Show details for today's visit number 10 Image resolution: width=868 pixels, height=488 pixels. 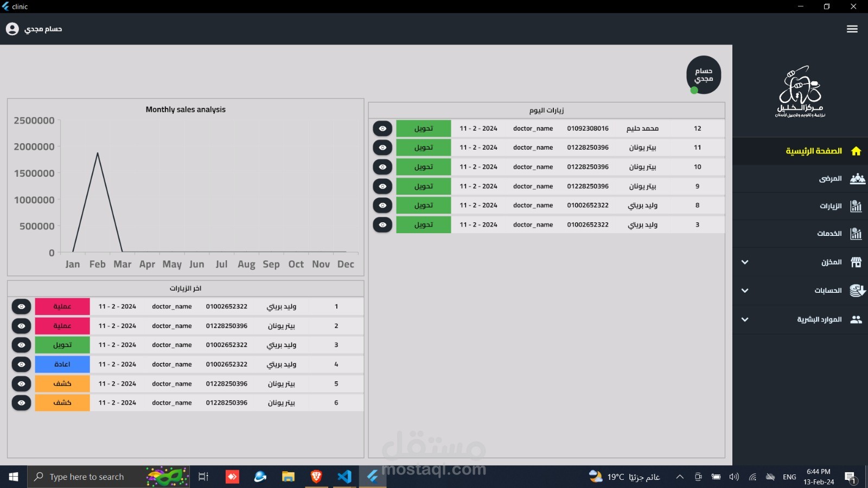(x=382, y=167)
